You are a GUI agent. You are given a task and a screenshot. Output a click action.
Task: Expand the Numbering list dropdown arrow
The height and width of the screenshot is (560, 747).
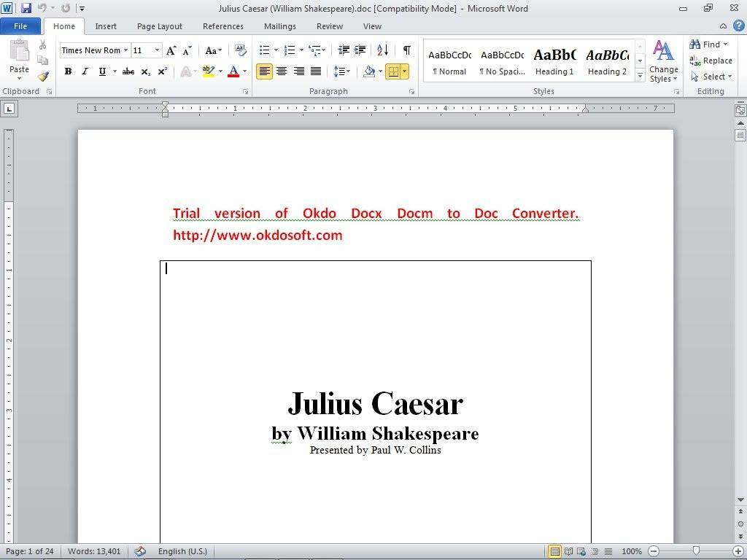click(x=301, y=50)
